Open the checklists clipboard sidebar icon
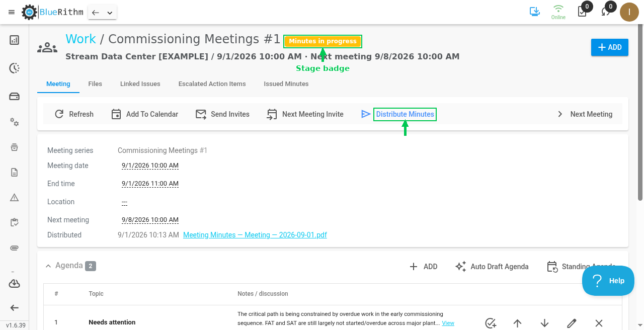 click(15, 223)
